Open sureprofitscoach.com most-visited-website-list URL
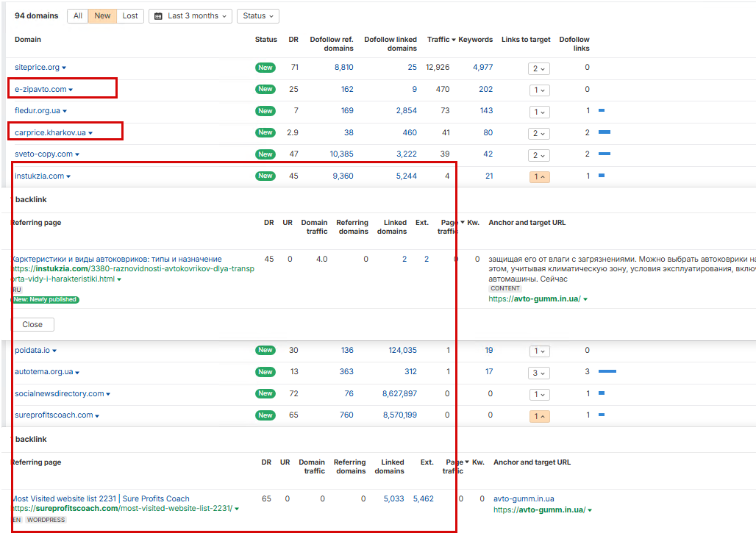 [x=122, y=509]
